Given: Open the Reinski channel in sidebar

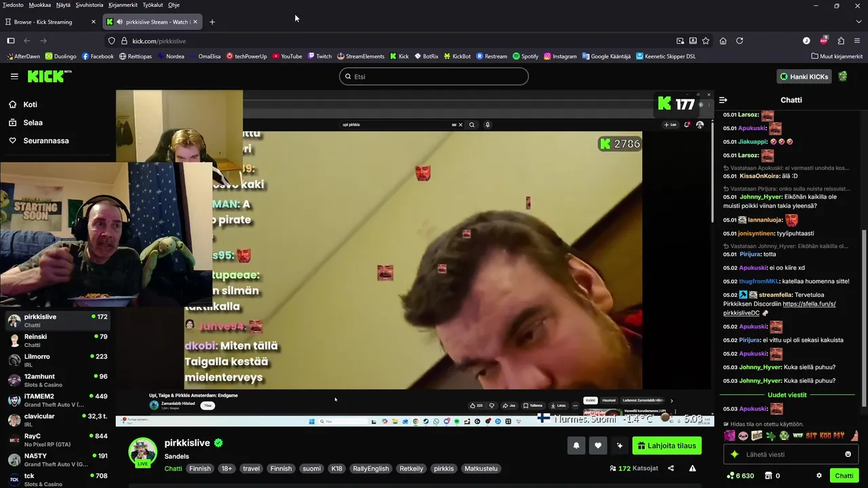Looking at the screenshot, I should click(x=58, y=340).
